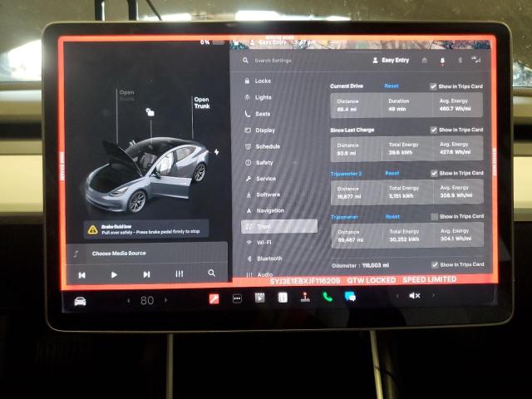This screenshot has width=532, height=399.
Task: Open the Display settings menu item
Action: (265, 131)
